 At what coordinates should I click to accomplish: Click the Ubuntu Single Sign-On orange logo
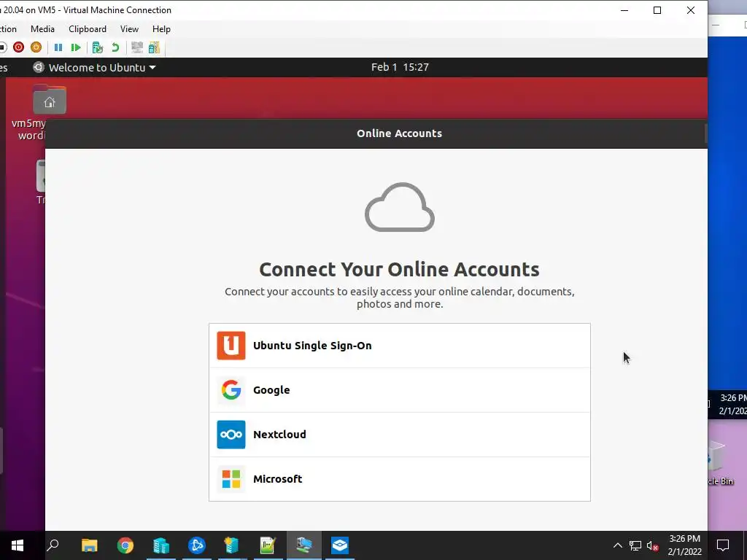pos(231,346)
